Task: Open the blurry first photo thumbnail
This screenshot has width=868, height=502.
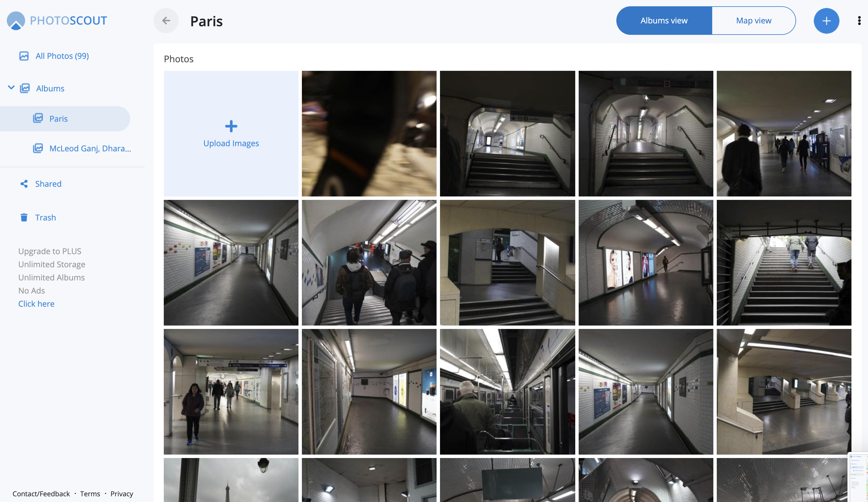Action: click(369, 133)
